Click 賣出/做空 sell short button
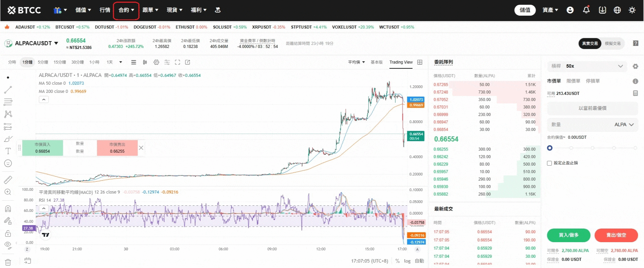The image size is (644, 268). click(616, 235)
